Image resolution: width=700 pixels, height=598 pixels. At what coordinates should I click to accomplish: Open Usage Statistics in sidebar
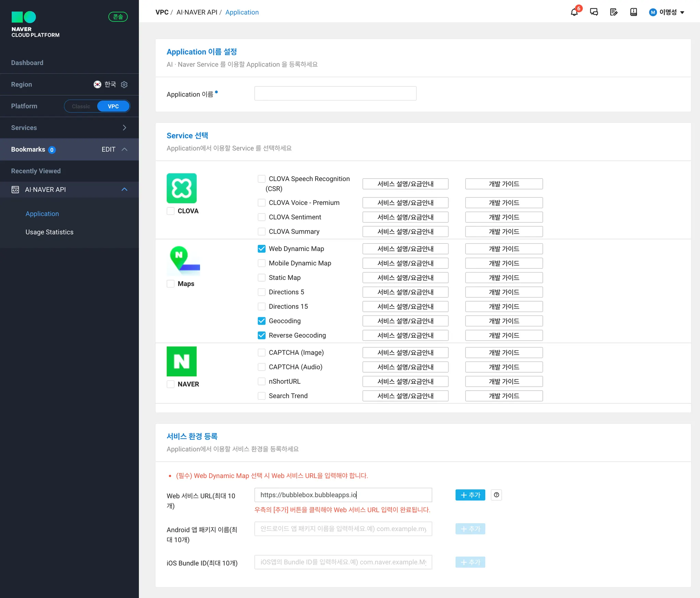point(49,232)
